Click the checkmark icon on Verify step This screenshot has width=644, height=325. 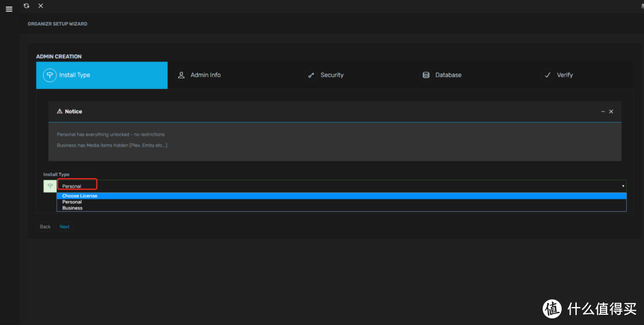point(547,75)
